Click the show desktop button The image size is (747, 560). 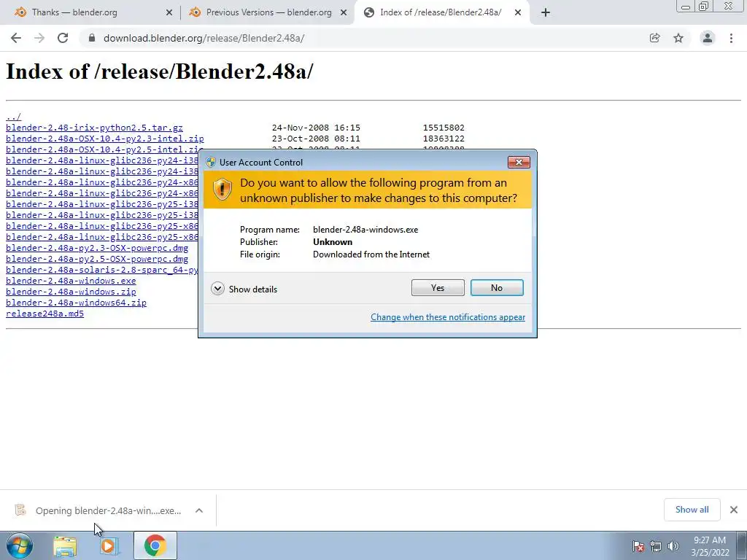coord(742,545)
